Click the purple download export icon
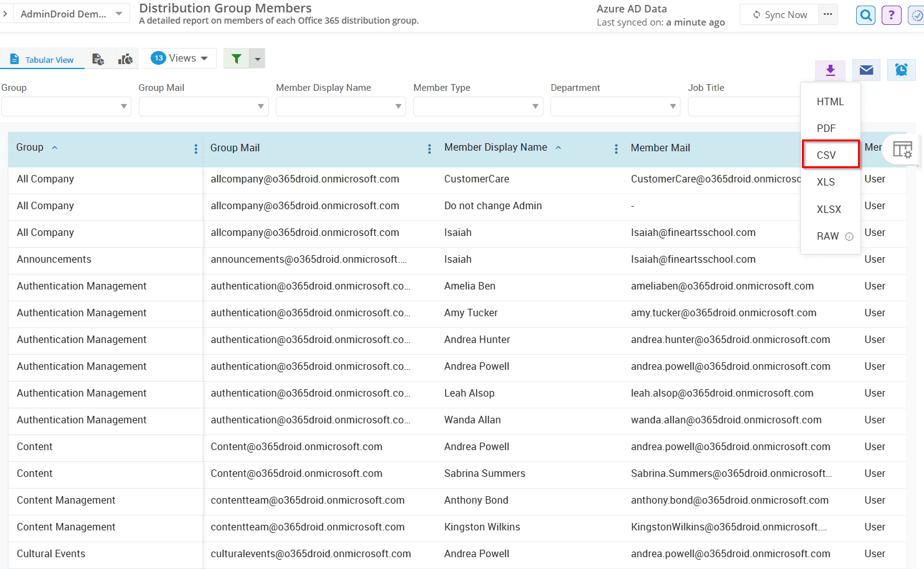Image resolution: width=924 pixels, height=569 pixels. pos(830,70)
